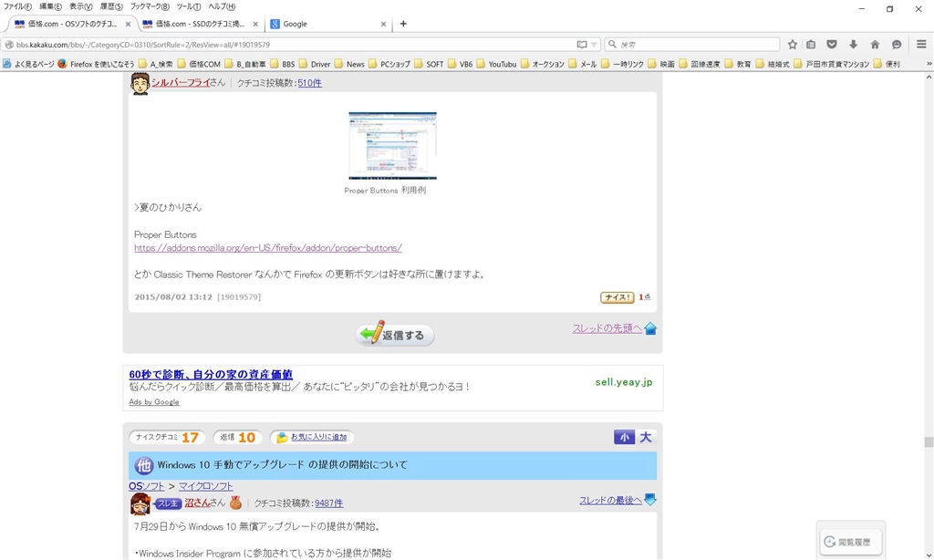Open the ブックマーク menu

pos(150,6)
